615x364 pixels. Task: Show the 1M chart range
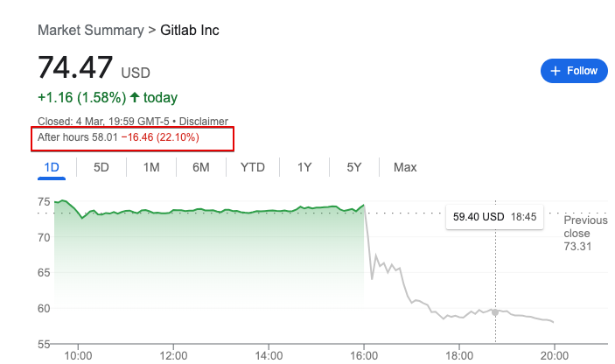(151, 167)
